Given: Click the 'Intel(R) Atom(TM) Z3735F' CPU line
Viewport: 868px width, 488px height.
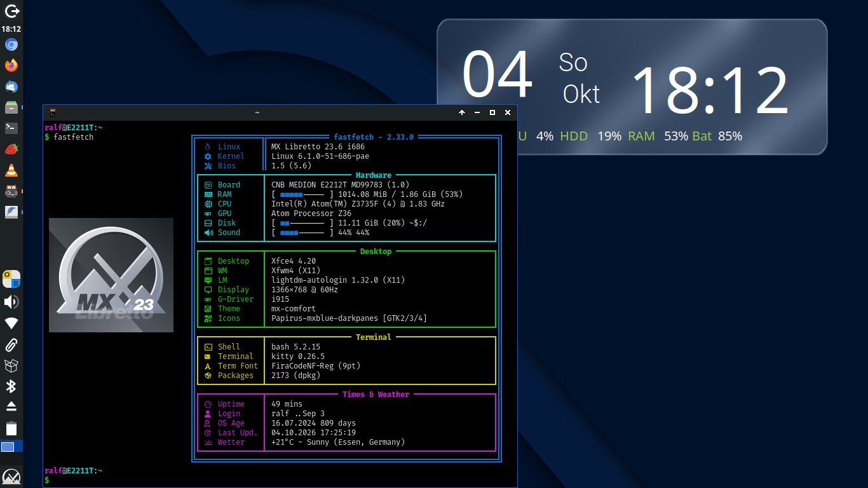Looking at the screenshot, I should [x=358, y=204].
